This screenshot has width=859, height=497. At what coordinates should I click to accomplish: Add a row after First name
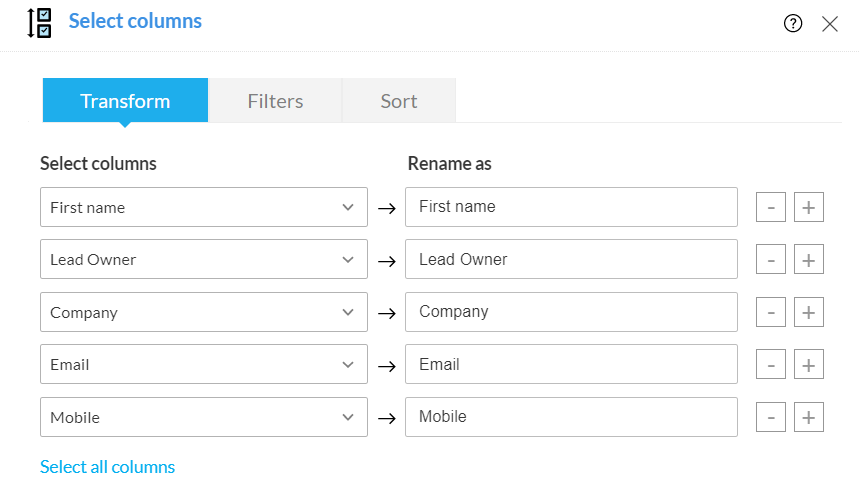click(809, 208)
